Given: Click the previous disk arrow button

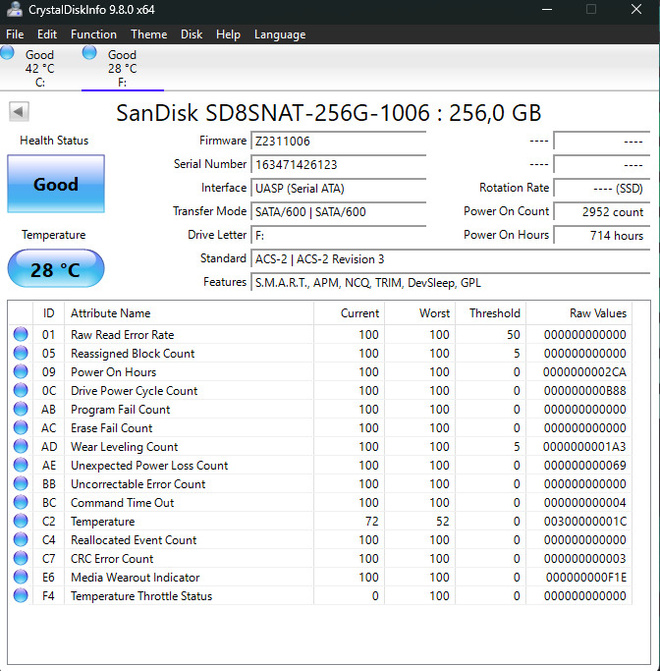Looking at the screenshot, I should (x=19, y=112).
